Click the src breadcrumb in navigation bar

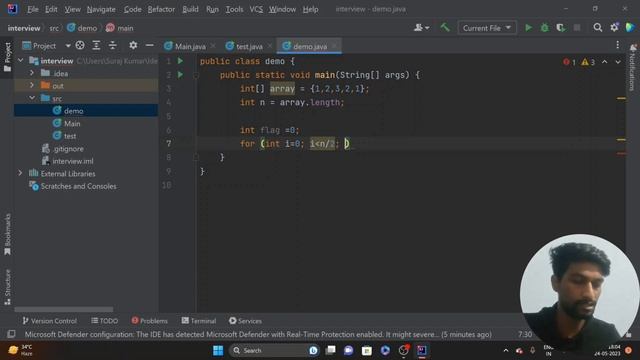point(54,28)
